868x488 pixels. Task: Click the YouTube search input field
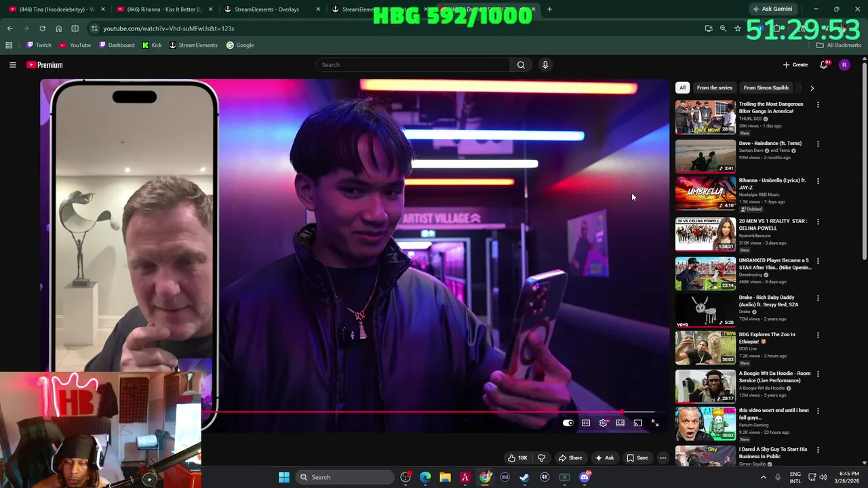tap(413, 65)
